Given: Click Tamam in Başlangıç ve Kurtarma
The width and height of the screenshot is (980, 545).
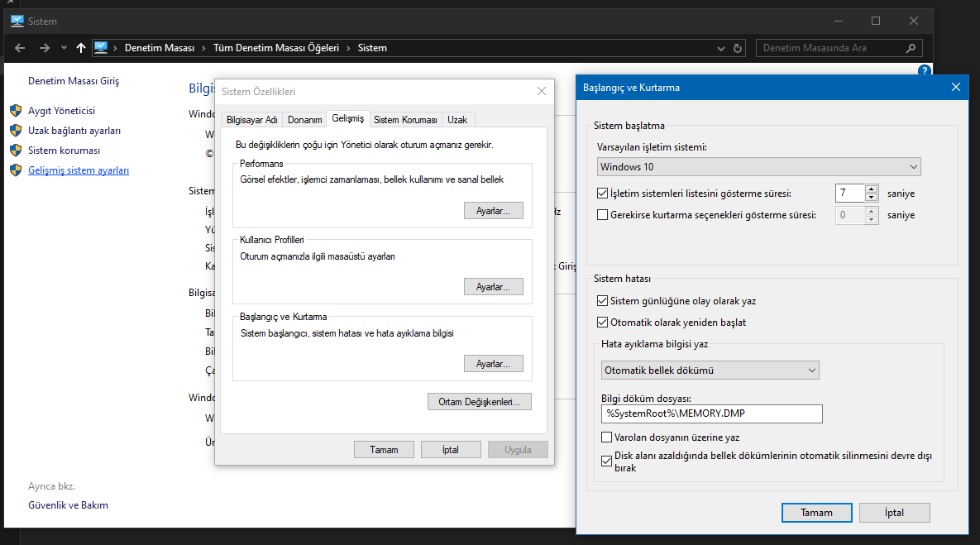Looking at the screenshot, I should [817, 513].
